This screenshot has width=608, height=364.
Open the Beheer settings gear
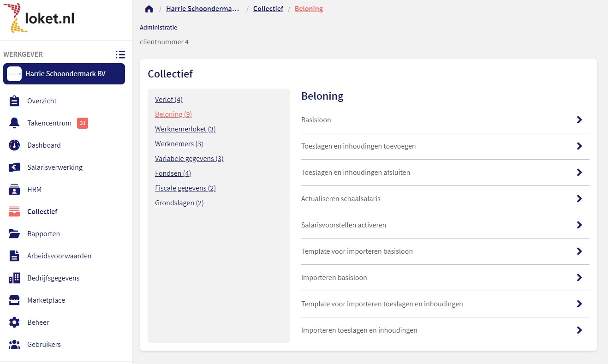click(x=13, y=322)
